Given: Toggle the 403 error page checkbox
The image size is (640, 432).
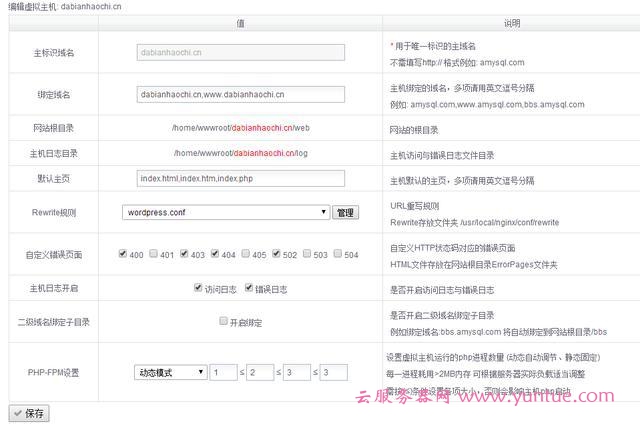Looking at the screenshot, I should pyautogui.click(x=185, y=254).
